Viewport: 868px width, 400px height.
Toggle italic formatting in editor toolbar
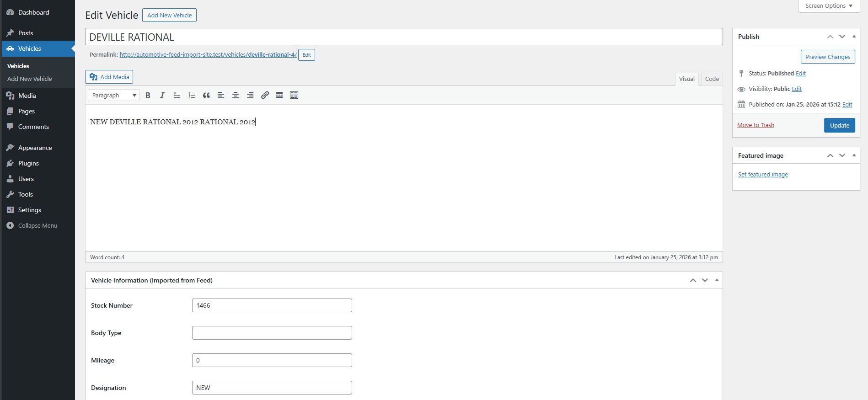tap(162, 95)
